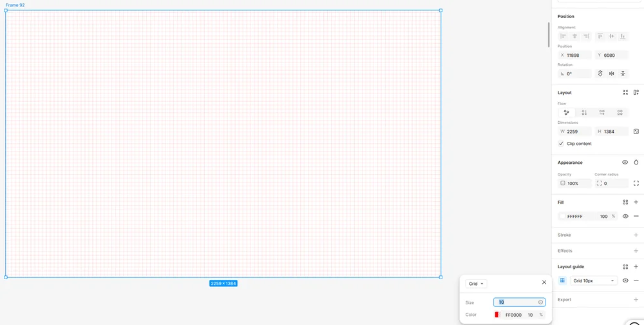Click the variable icon in Size field
The width and height of the screenshot is (644, 325).
click(540, 302)
